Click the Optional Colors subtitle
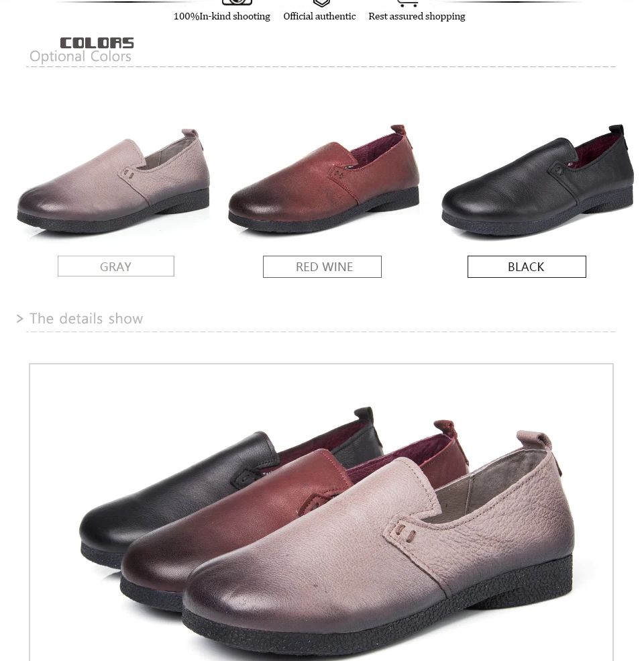Viewport: 644px width, 661px height. coord(80,56)
